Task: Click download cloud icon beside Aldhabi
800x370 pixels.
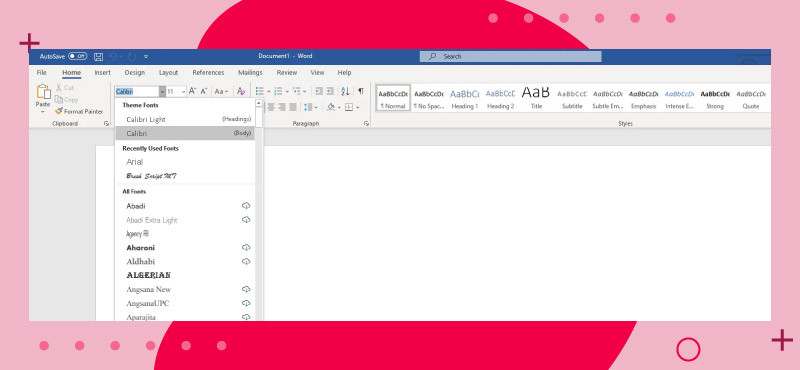Action: 246,261
